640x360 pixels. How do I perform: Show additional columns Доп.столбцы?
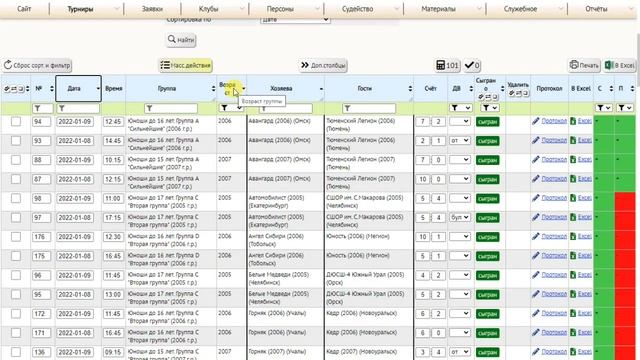pyautogui.click(x=323, y=65)
